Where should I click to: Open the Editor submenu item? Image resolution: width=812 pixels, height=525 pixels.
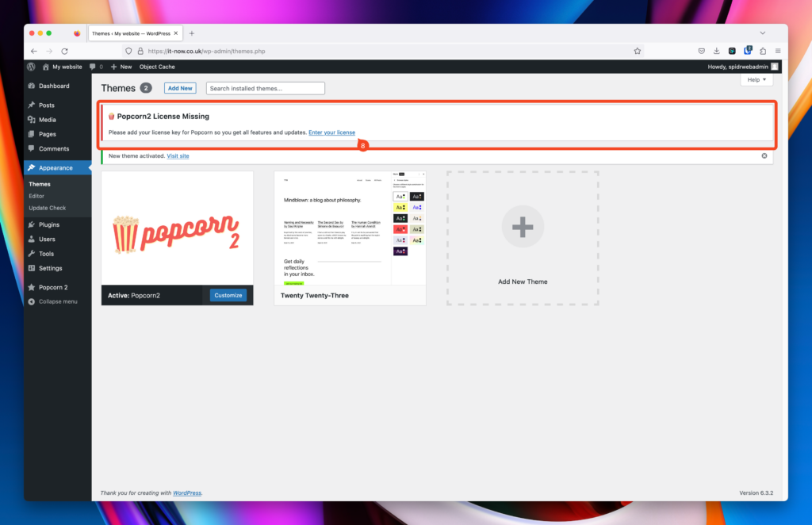coord(36,196)
